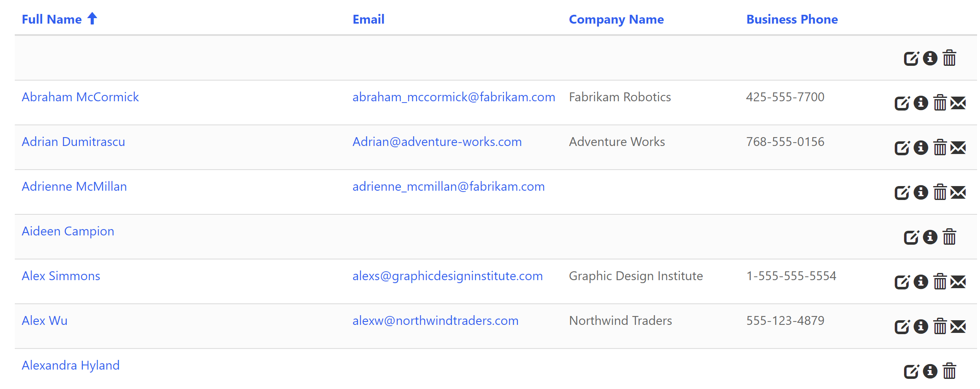View info for Alex Simmons
980x389 pixels.
[x=921, y=282]
